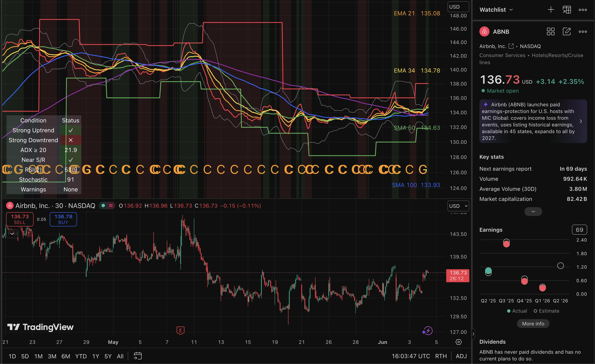Image resolution: width=595 pixels, height=364 pixels.
Task: Click the EMA 34 134.78 label
Action: click(x=417, y=70)
